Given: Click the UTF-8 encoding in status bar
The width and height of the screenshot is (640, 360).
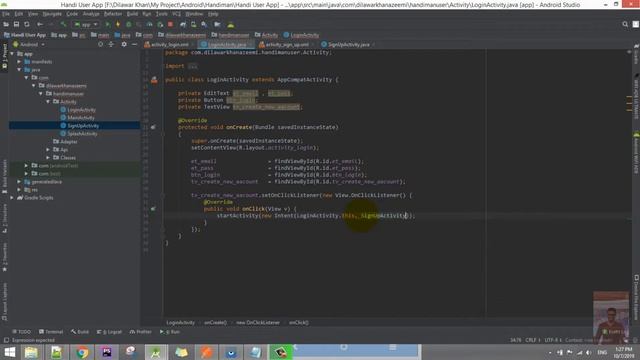Looking at the screenshot, I should (x=553, y=340).
